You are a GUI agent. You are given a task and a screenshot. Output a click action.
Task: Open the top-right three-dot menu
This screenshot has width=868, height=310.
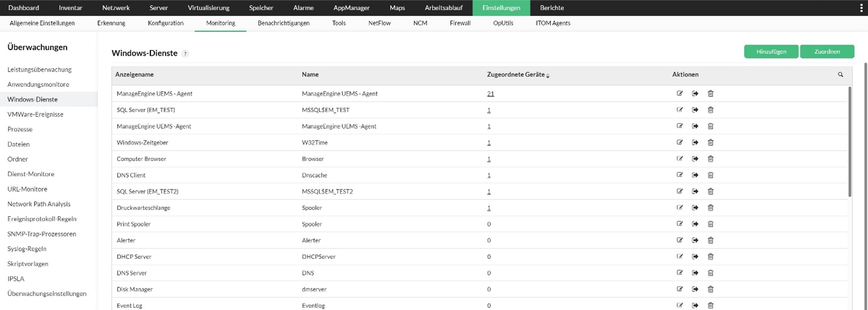pos(861,8)
